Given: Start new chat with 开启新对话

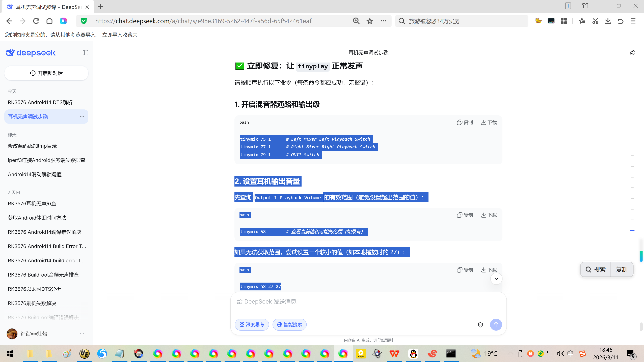Looking at the screenshot, I should tap(46, 73).
